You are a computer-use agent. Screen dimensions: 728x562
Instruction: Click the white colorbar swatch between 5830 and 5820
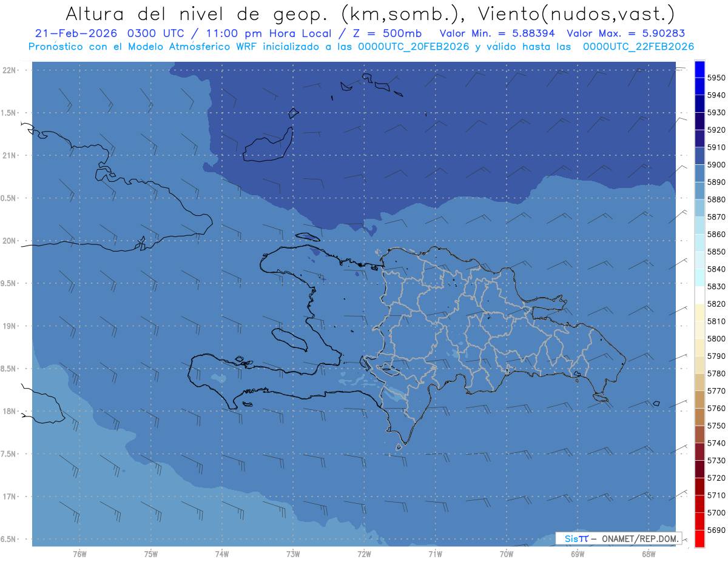(699, 295)
